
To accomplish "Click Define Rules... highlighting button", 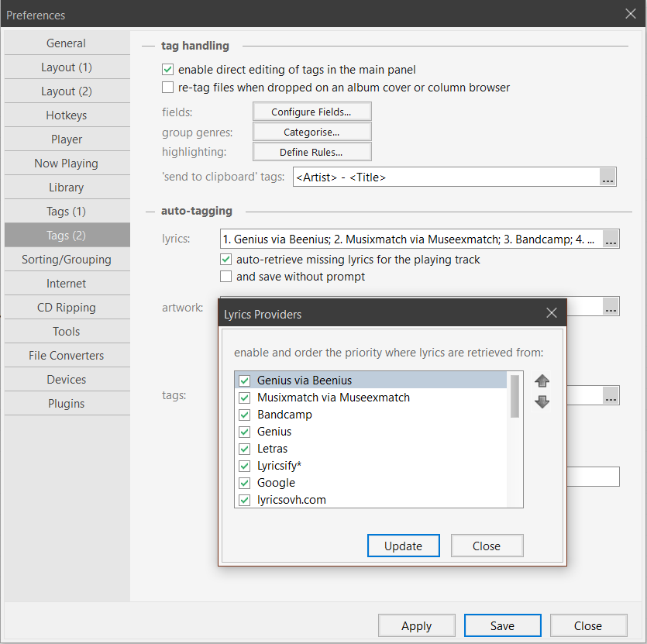I will [x=312, y=152].
